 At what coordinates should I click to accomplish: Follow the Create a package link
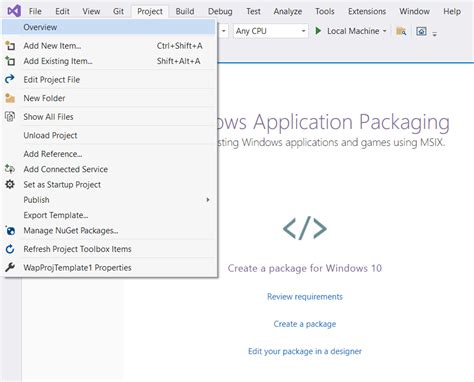pos(305,324)
